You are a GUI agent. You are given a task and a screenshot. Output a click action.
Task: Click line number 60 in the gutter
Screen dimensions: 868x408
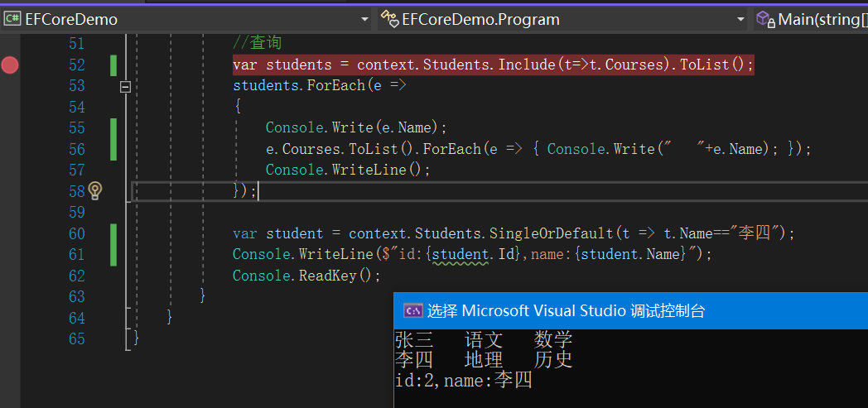pyautogui.click(x=77, y=233)
